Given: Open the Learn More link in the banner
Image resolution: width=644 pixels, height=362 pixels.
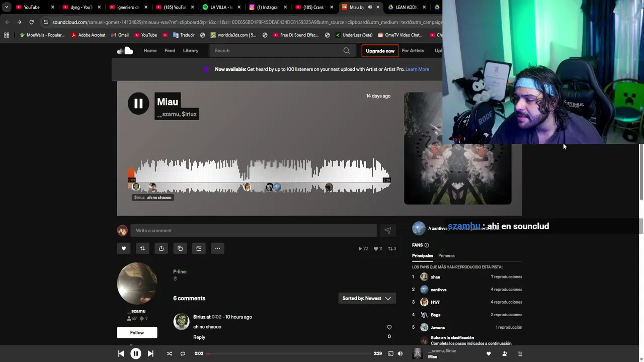Looking at the screenshot, I should point(417,69).
